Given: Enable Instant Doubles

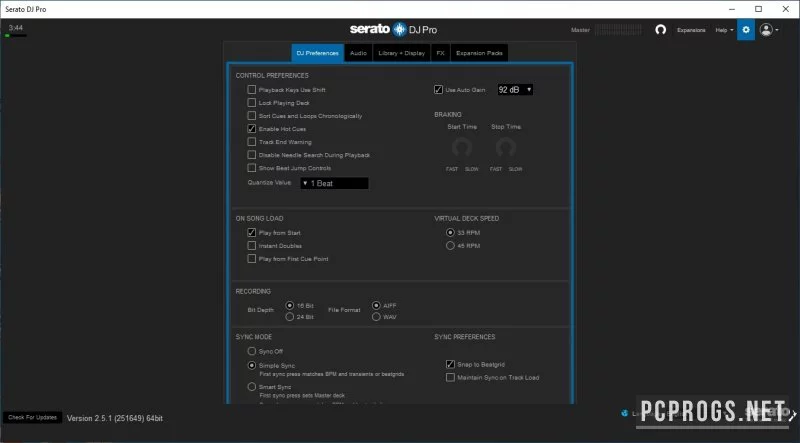Looking at the screenshot, I should tap(252, 245).
